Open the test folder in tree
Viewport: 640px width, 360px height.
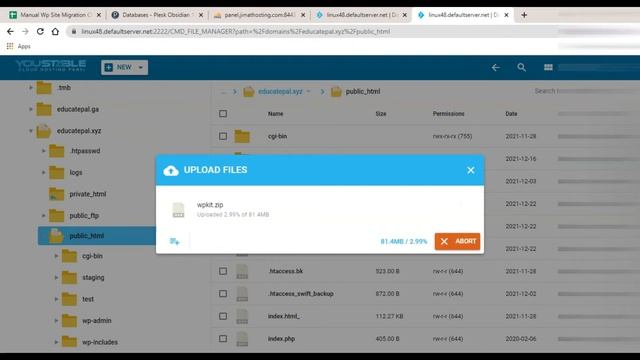(x=88, y=299)
